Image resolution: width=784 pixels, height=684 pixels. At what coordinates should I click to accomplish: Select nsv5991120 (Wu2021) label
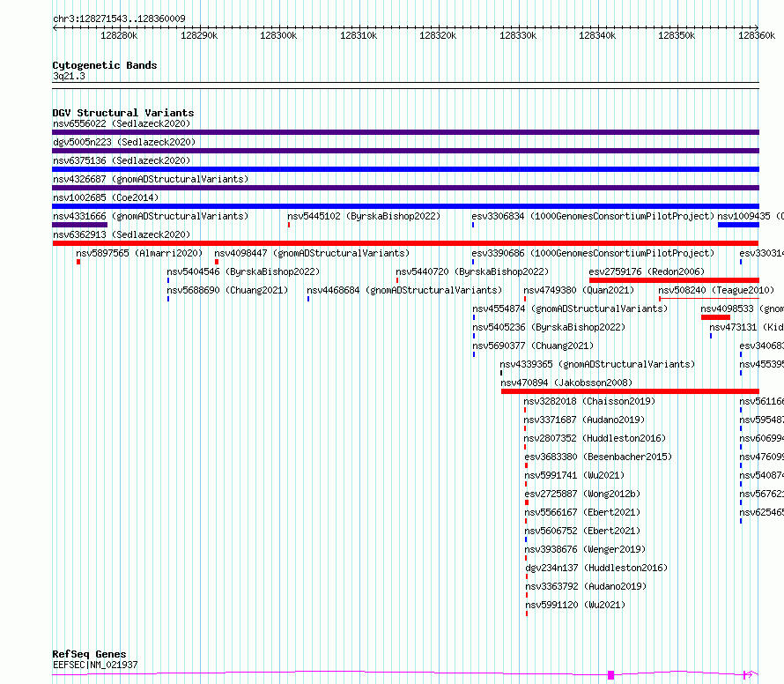575,605
